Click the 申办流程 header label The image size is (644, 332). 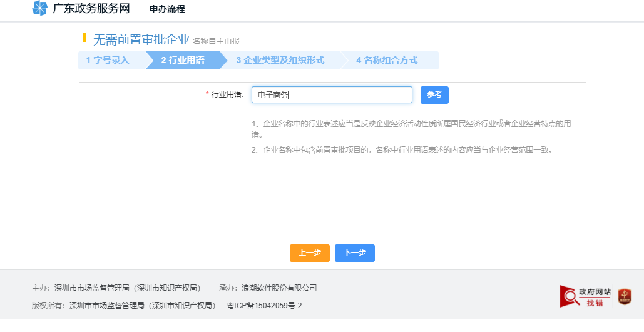(167, 9)
